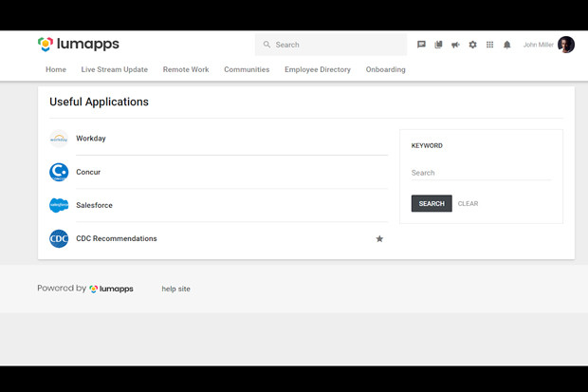
Task: Open the Remote Work page
Action: pos(186,69)
